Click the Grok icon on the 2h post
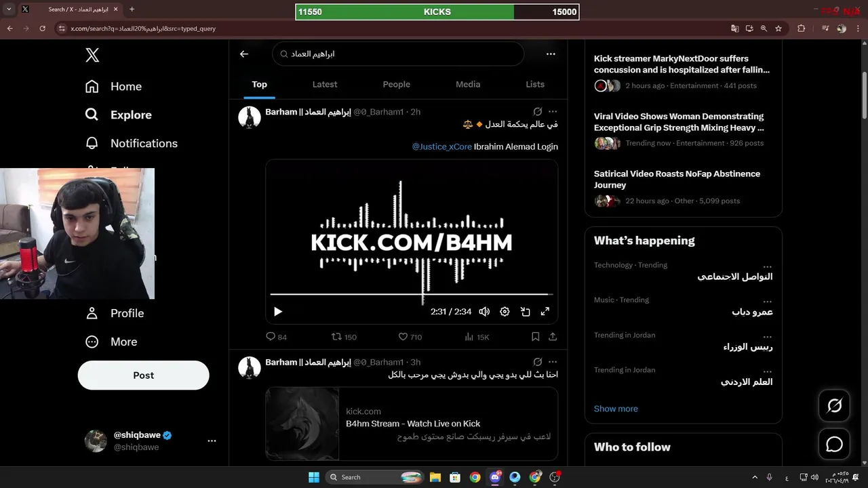This screenshot has width=868, height=488. [538, 112]
